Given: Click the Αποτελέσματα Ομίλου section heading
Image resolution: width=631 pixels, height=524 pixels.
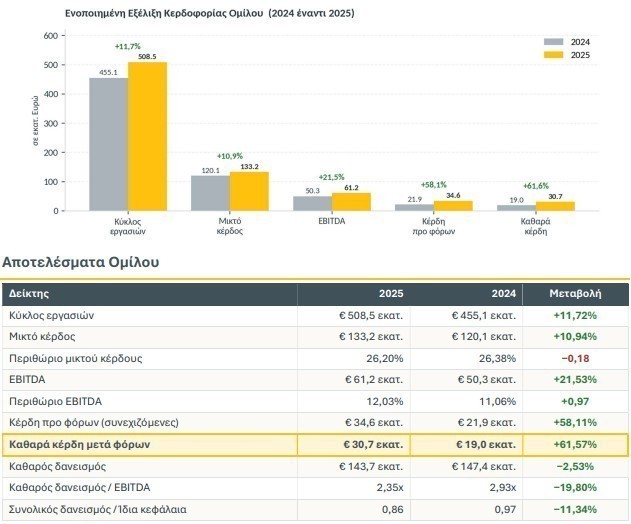Looking at the screenshot, I should pos(79,262).
